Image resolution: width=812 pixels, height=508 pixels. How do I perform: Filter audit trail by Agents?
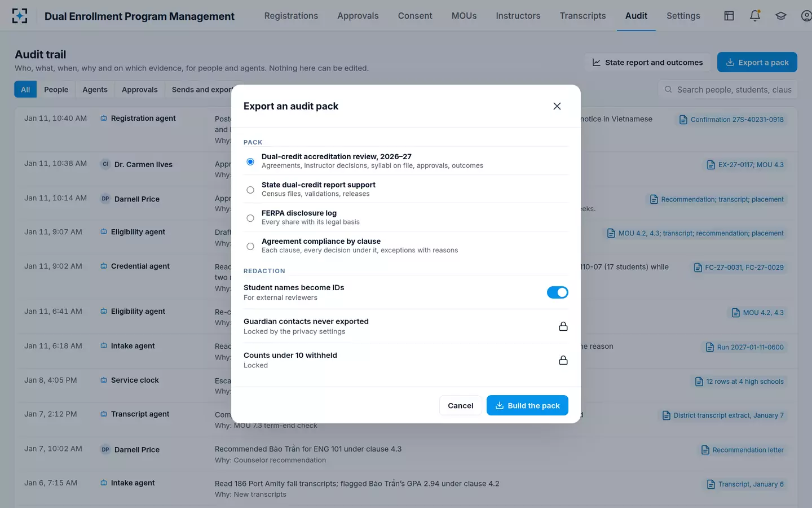coord(95,89)
